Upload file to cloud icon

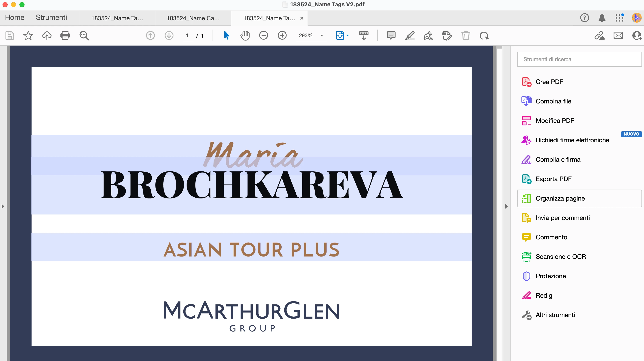47,35
